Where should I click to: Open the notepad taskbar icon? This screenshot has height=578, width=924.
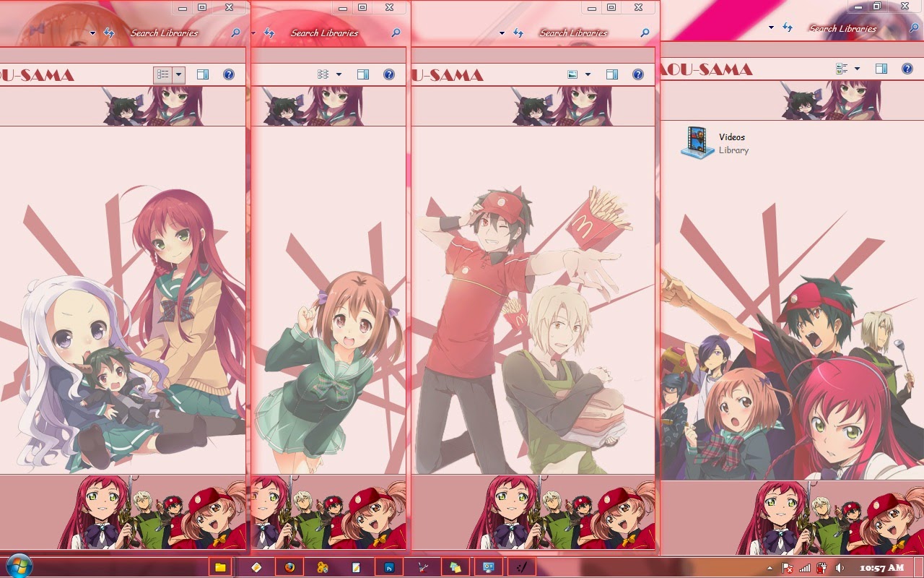pyautogui.click(x=356, y=567)
